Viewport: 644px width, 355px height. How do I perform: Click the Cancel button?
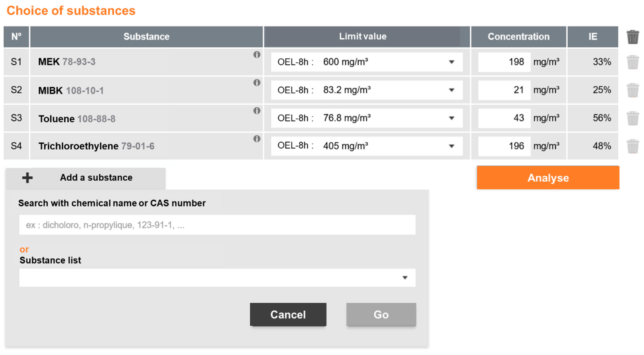288,315
